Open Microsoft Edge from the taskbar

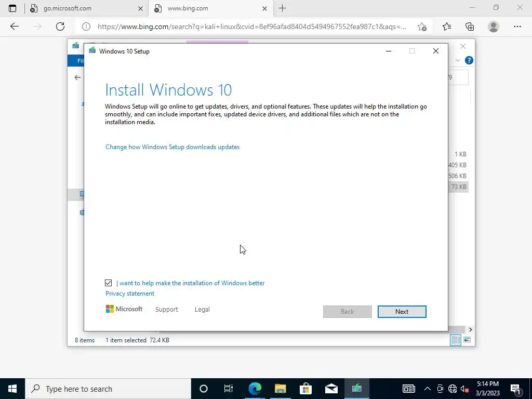coord(255,389)
